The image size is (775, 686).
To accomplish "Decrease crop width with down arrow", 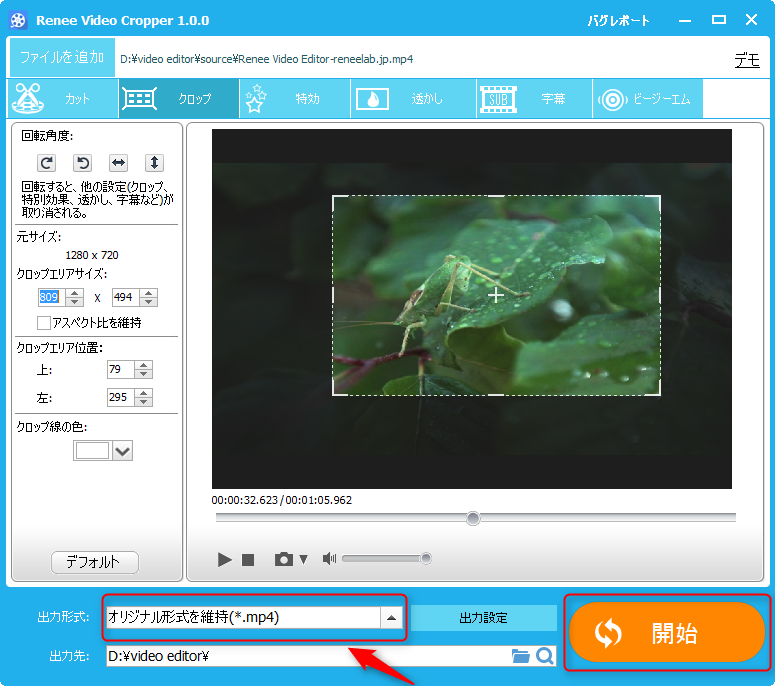I will (x=75, y=301).
